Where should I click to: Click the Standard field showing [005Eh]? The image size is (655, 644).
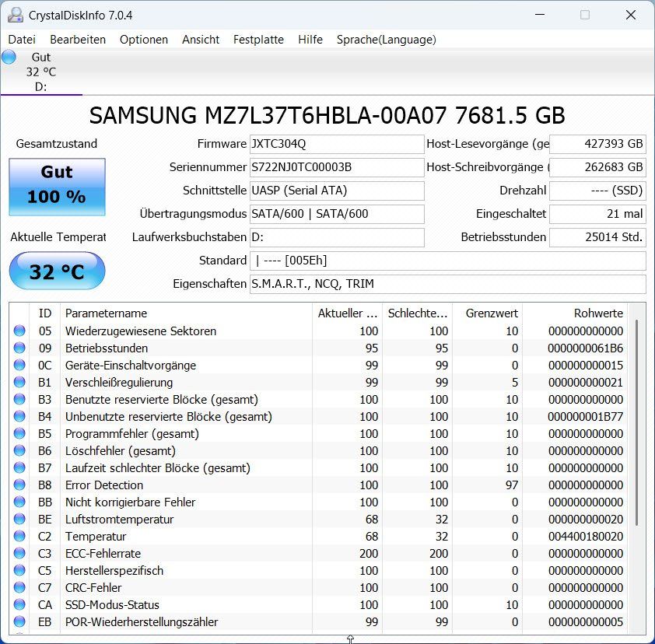(448, 261)
